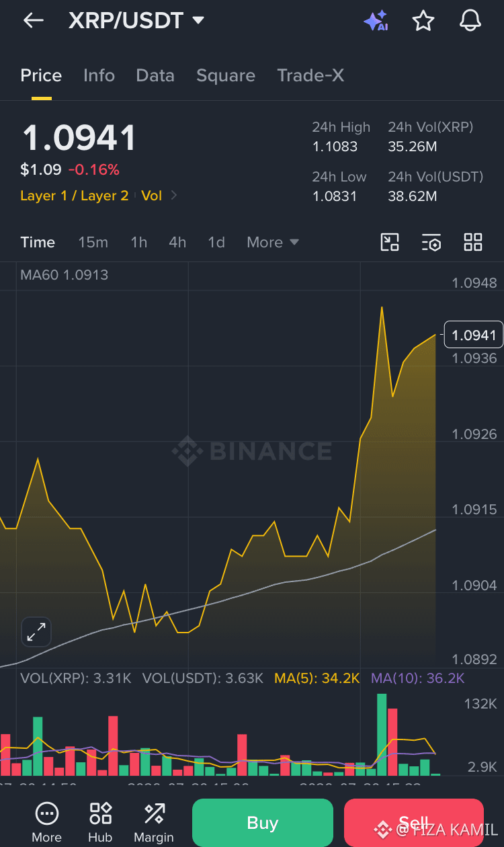Viewport: 504px width, 847px height.
Task: Expand chart to fullscreen with arrows icon
Action: click(36, 632)
